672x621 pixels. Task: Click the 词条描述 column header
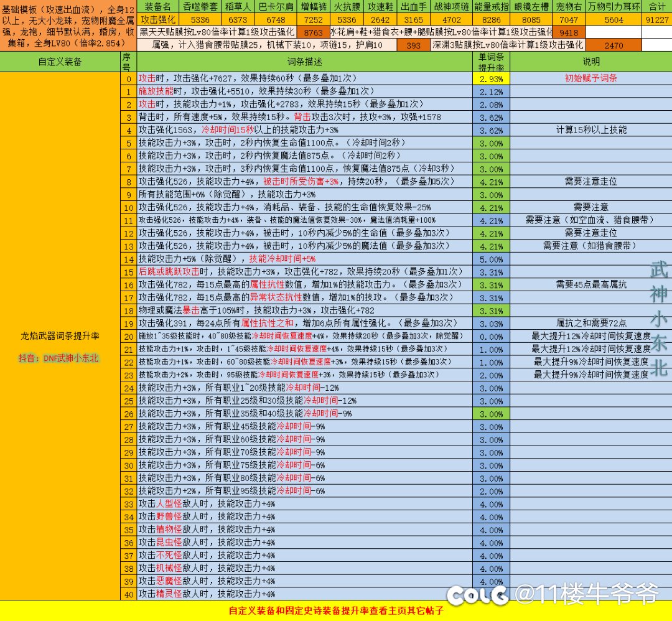click(304, 62)
